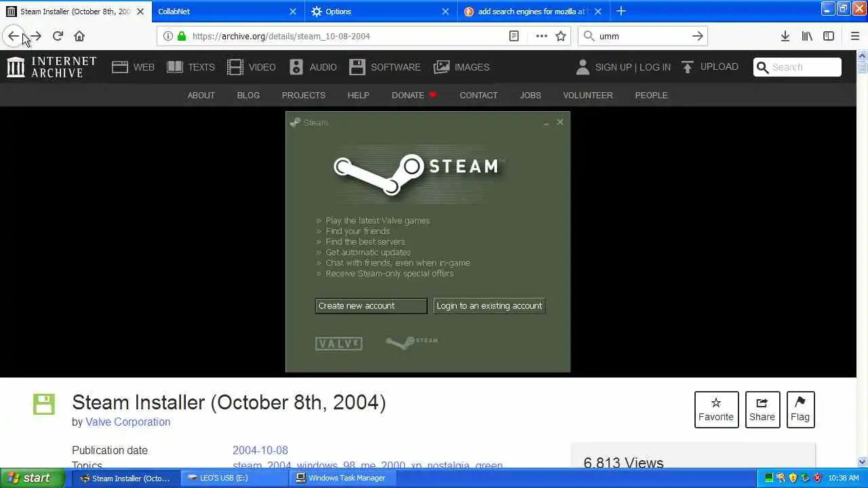Reload the current page
The height and width of the screenshot is (488, 868).
(x=58, y=36)
